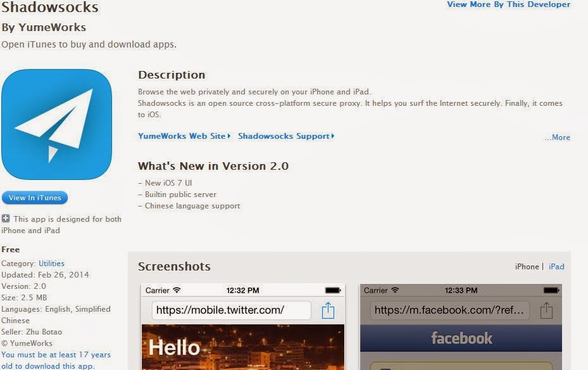Click the plus icon beside 'This app is designed'
Screen dimensions: 588x370
[x=6, y=219]
